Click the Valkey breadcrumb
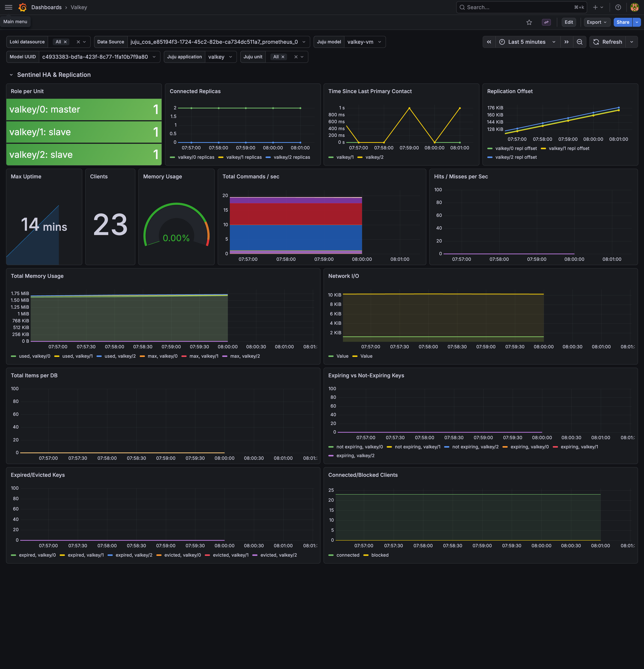 [x=79, y=7]
